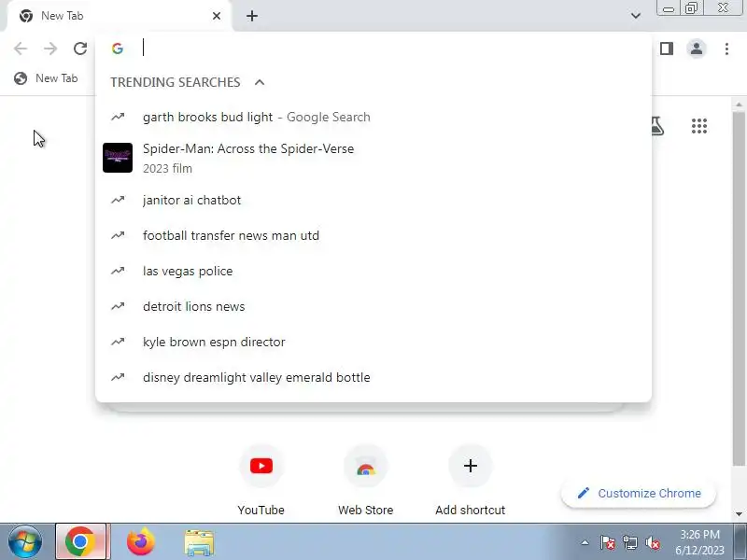
Task: Select suggestion las vegas police
Action: click(x=373, y=271)
